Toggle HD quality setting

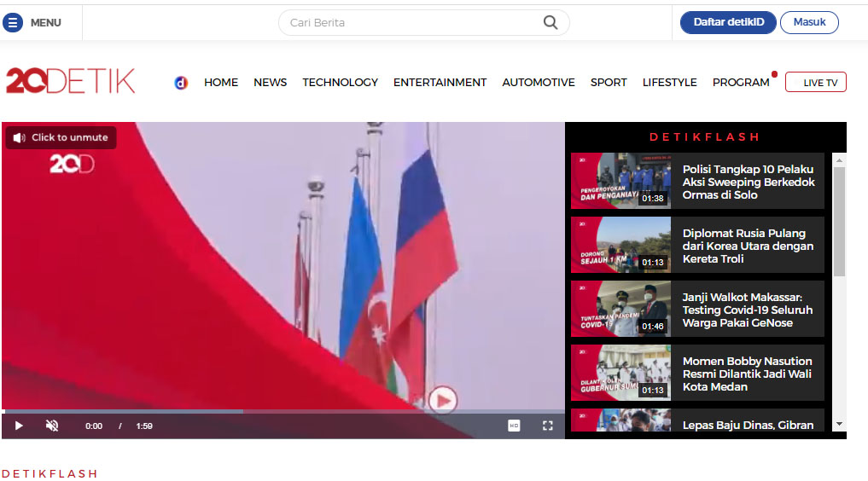(514, 426)
